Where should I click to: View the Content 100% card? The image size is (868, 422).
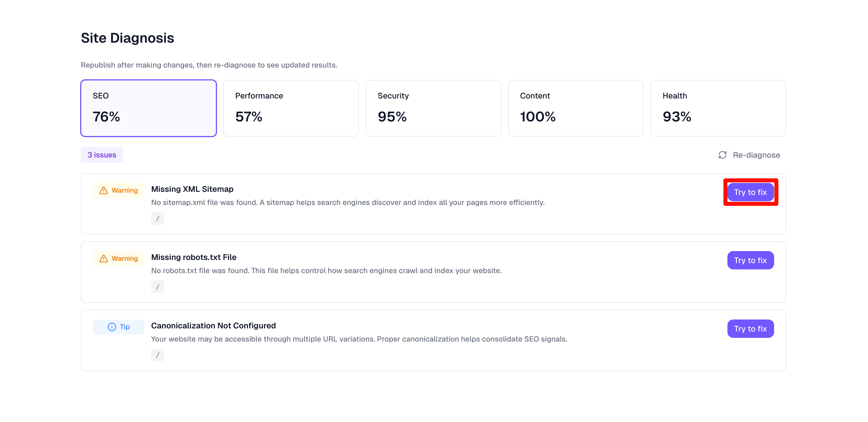pos(575,108)
